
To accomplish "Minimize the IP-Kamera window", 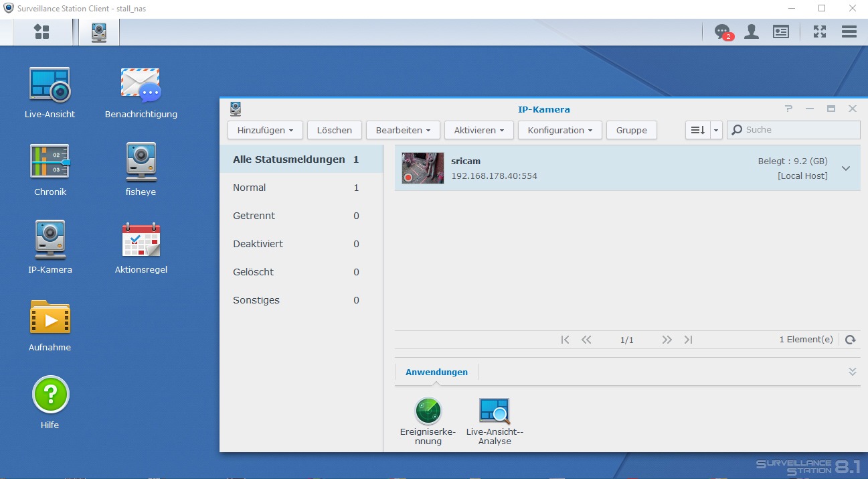I will pos(810,109).
